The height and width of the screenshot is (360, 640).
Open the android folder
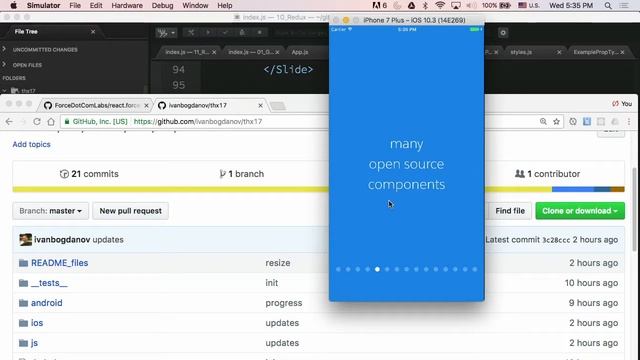(47, 303)
